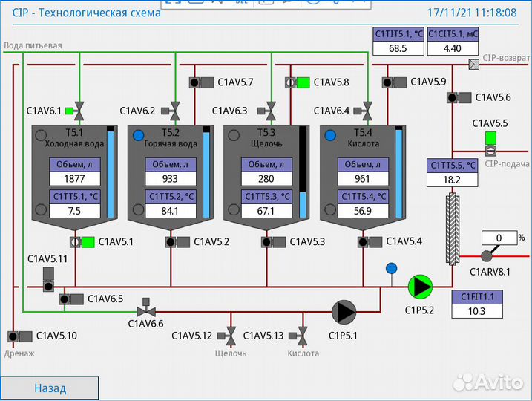Open the C1AV6.1 cold water inlet valve

(79, 111)
